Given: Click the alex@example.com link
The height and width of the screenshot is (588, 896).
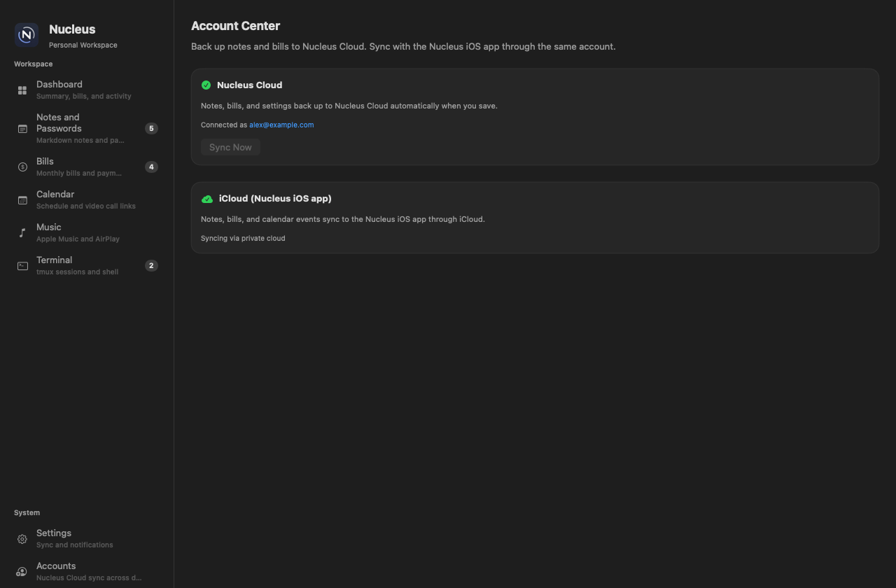Looking at the screenshot, I should click(281, 125).
